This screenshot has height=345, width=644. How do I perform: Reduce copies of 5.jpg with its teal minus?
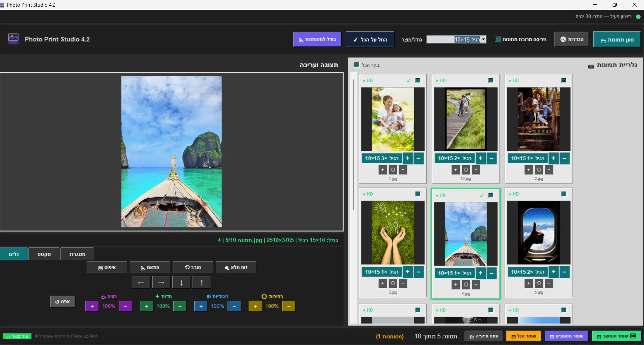tap(564, 272)
